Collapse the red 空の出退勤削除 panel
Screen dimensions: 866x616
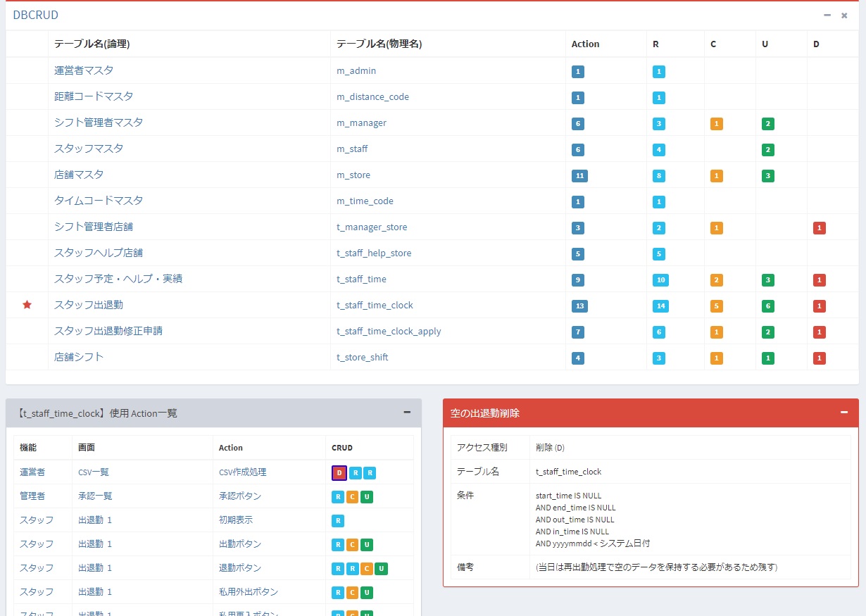pyautogui.click(x=844, y=413)
